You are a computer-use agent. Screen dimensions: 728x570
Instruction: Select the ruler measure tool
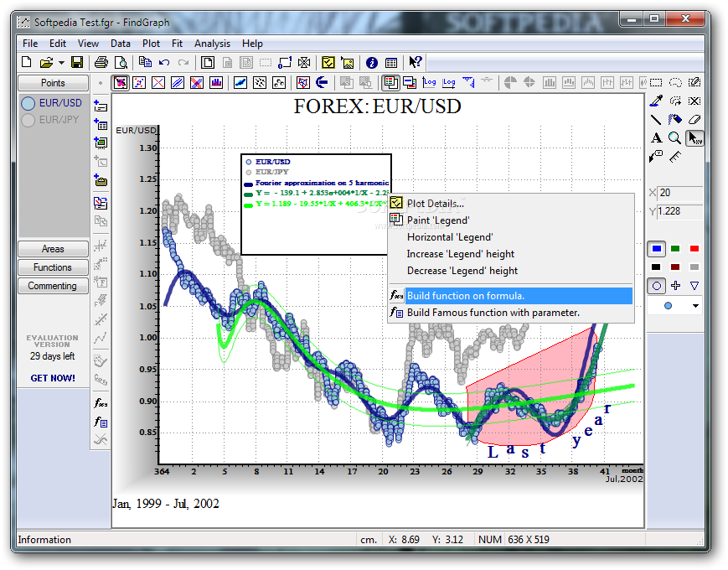(x=675, y=157)
